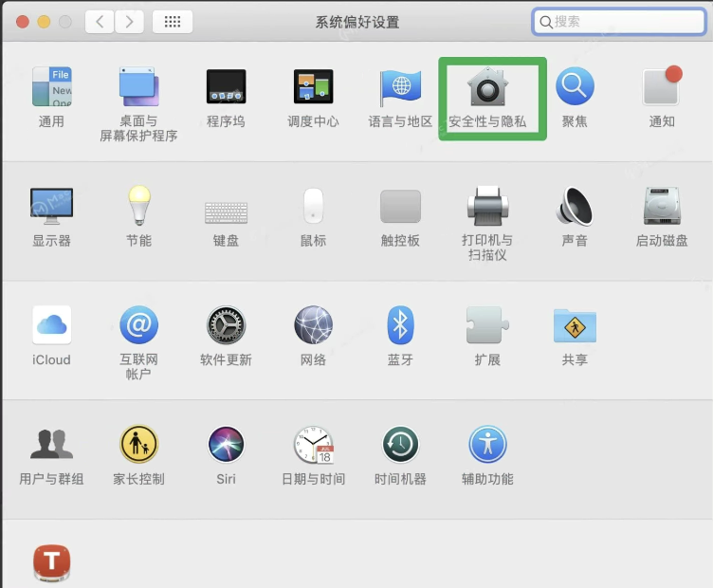Focus the 搜索 search field
The width and height of the screenshot is (713, 588).
[x=619, y=22]
